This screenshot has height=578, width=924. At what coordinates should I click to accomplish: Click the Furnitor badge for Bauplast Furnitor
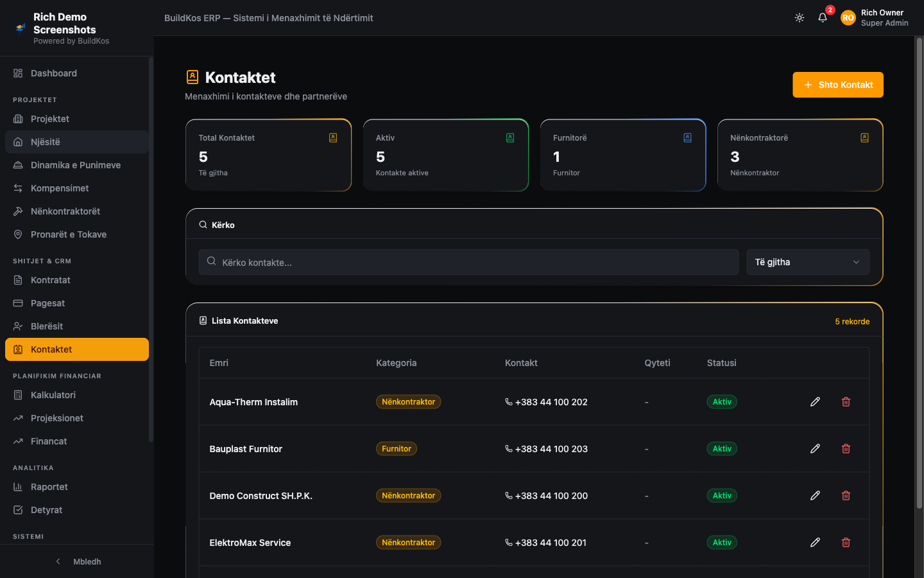[396, 449]
